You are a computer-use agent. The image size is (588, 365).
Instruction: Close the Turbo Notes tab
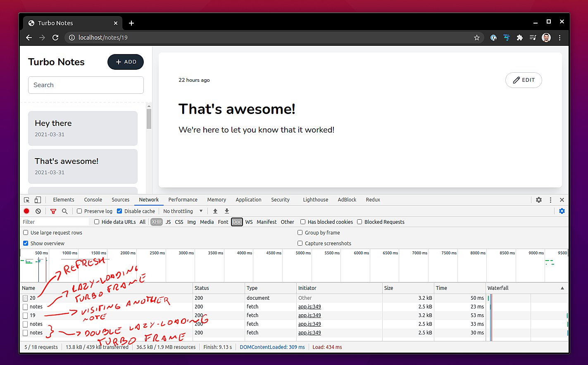pyautogui.click(x=116, y=23)
